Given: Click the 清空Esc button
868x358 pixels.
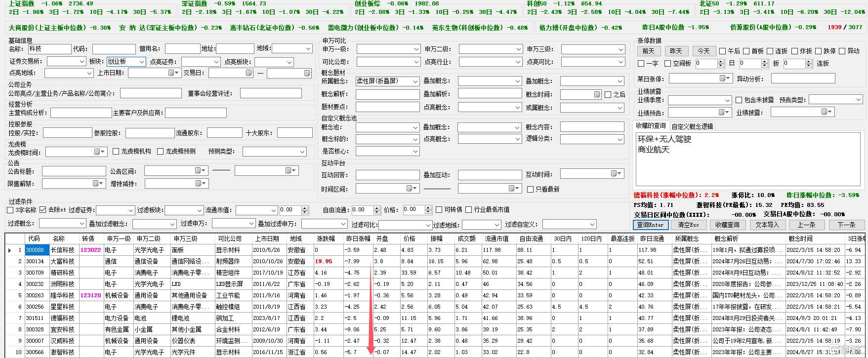Looking at the screenshot, I should tap(689, 225).
